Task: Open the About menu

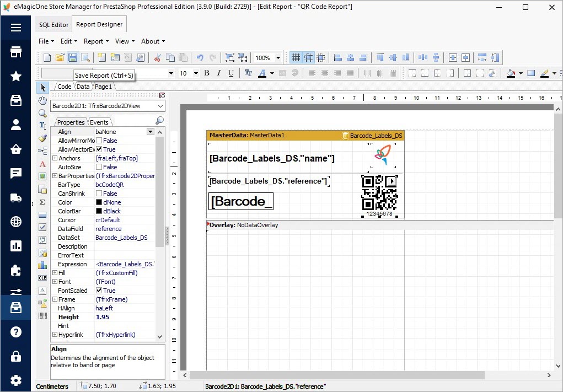Action: (x=153, y=41)
